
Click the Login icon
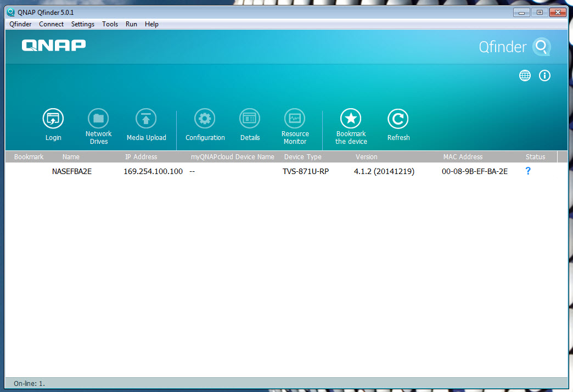[x=53, y=119]
